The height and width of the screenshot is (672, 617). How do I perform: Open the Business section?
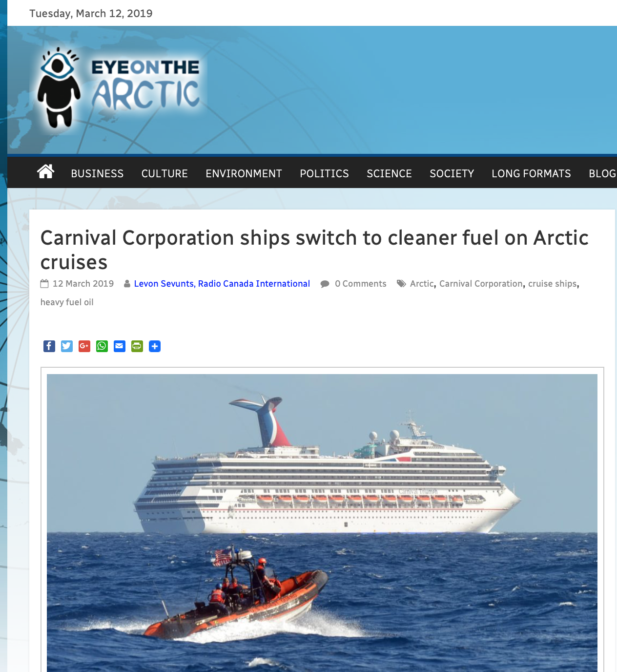point(97,173)
